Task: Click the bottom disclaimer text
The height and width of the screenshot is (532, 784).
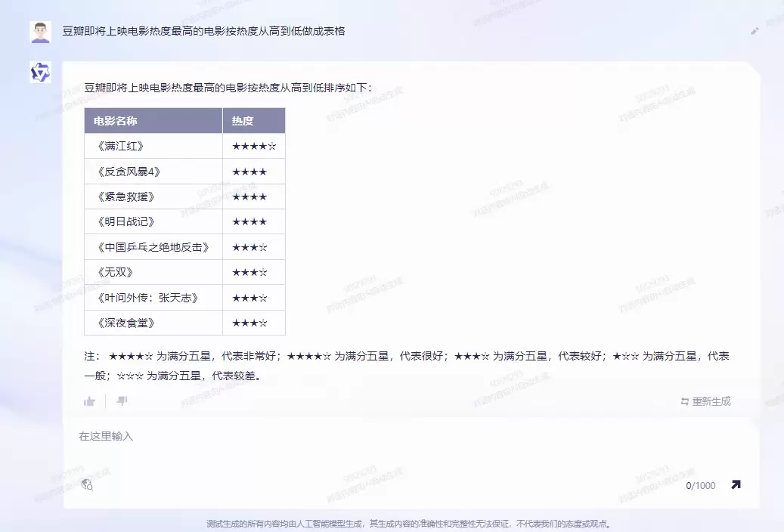Action: 409,524
